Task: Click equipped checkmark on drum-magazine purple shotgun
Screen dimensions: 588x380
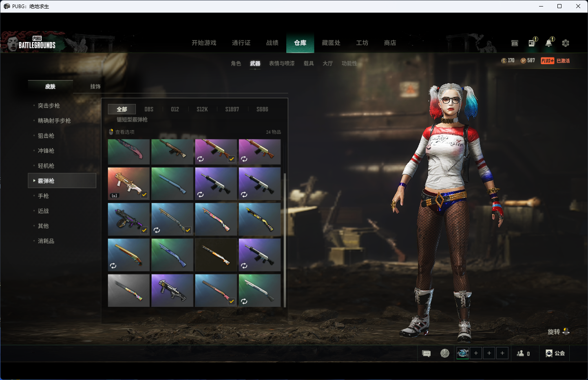Action: point(144,230)
